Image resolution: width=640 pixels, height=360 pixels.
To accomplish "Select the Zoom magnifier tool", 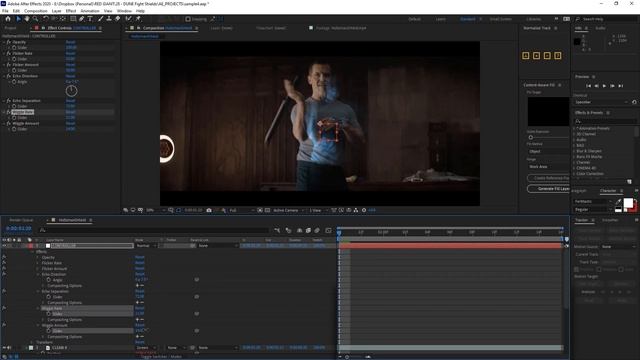I will tap(36, 19).
